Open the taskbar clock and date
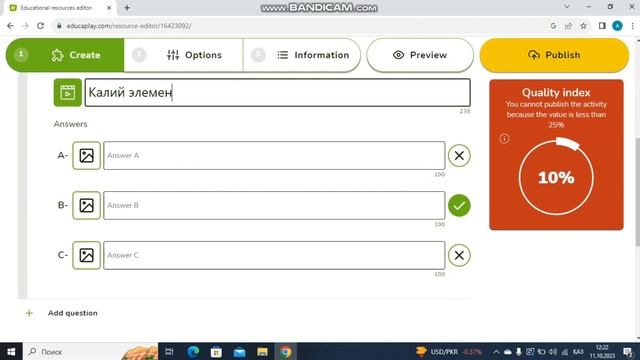Screen dimensions: 640x360 (x=602, y=351)
